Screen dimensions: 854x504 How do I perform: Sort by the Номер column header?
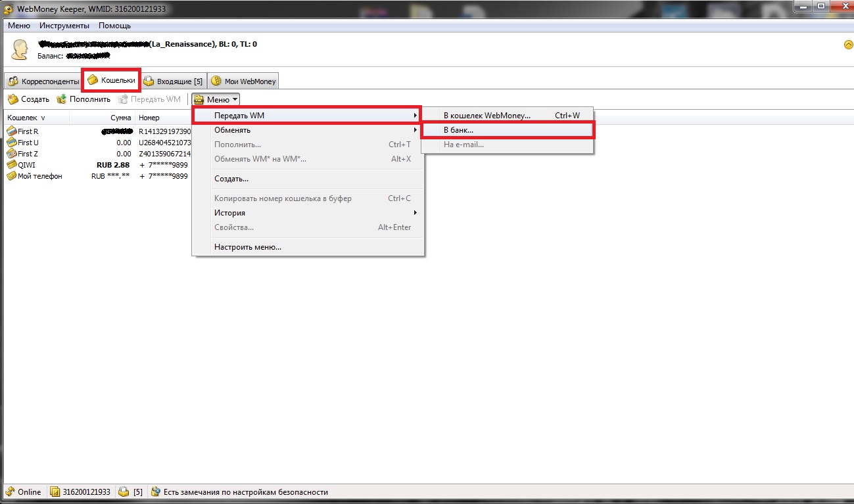[163, 118]
